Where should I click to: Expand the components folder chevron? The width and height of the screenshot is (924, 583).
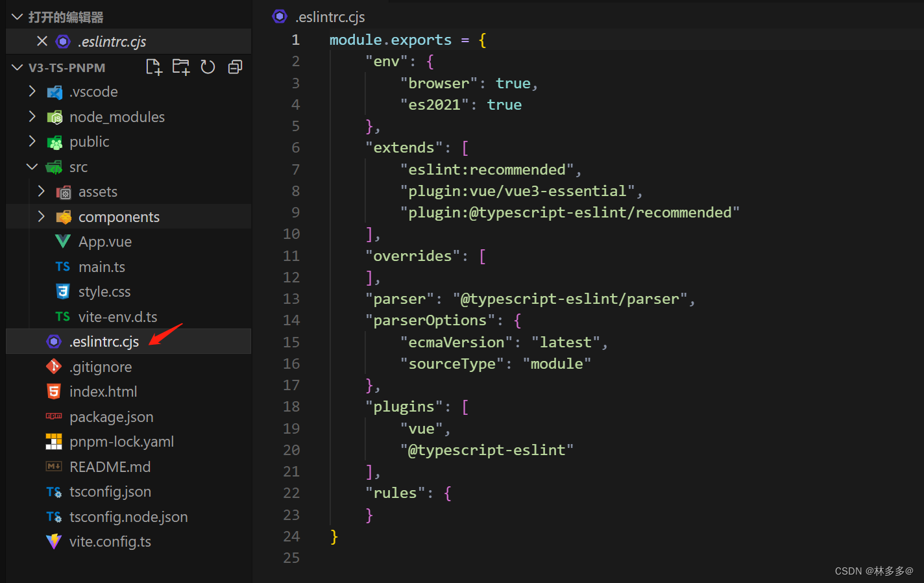[41, 217]
